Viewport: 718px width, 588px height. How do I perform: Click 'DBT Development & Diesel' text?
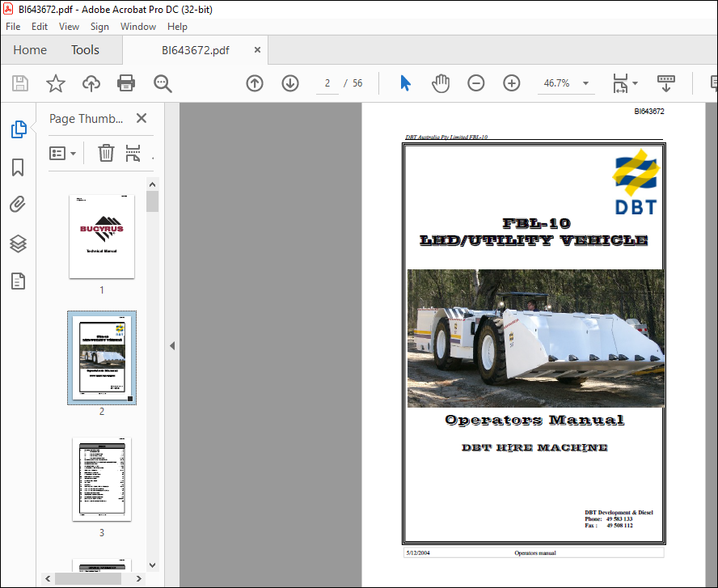(x=619, y=513)
